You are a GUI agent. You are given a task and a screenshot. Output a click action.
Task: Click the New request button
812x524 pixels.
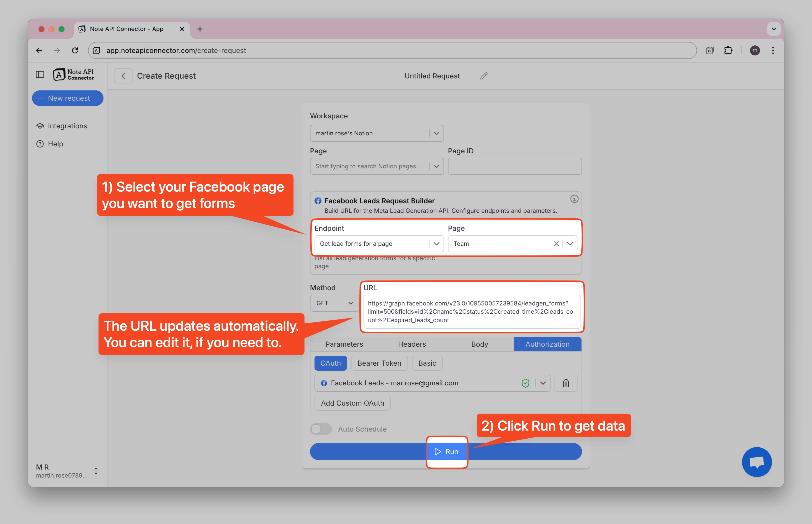click(68, 98)
